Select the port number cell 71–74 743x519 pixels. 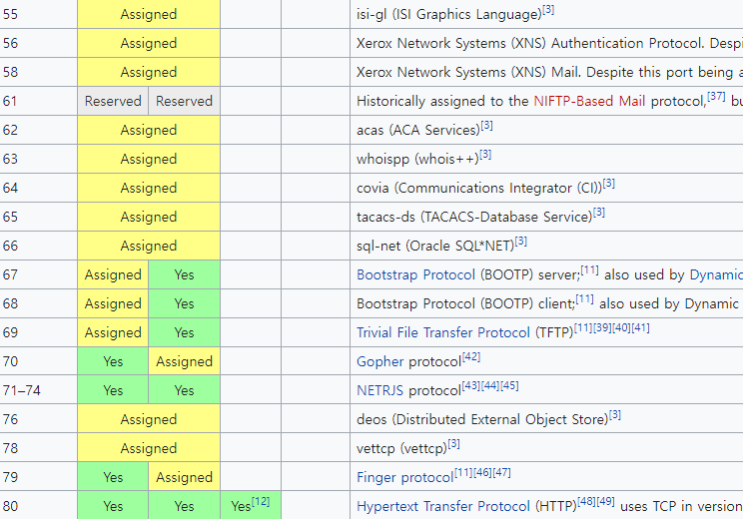pos(38,391)
